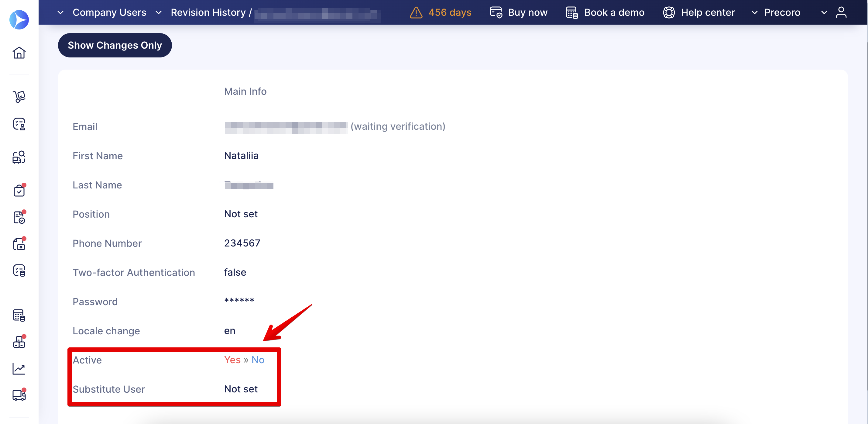Select the Precoro company name in header

click(x=782, y=12)
